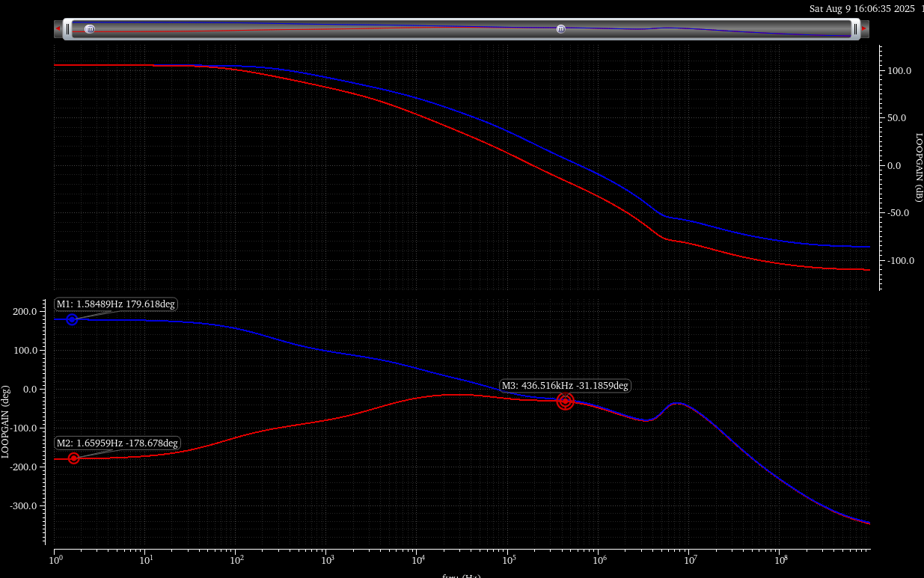The image size is (924, 578).
Task: Select the middle 'm' marker icon in the overview strip
Action: click(560, 29)
